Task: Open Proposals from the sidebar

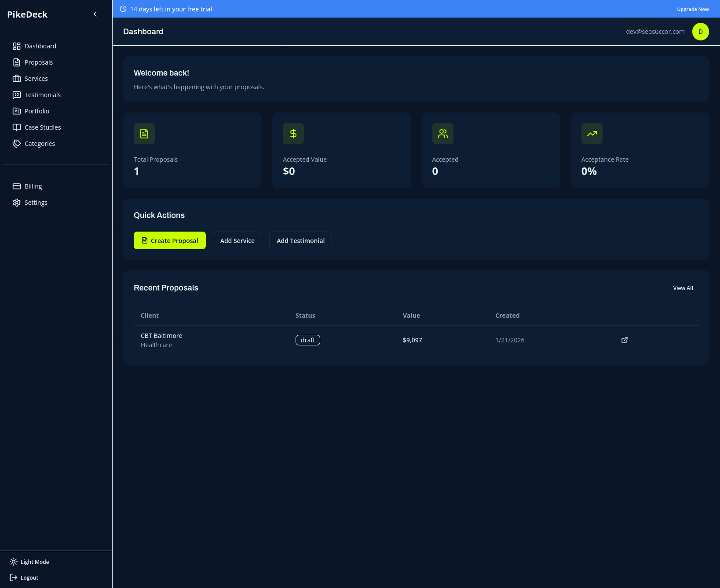Action: 38,62
